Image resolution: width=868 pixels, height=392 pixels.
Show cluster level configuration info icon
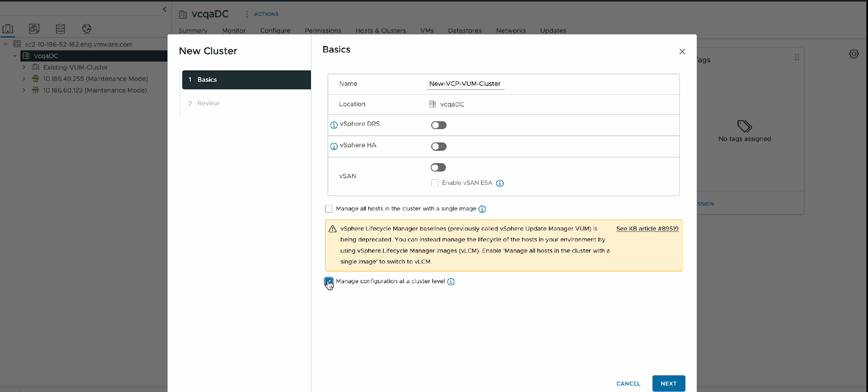pyautogui.click(x=451, y=281)
